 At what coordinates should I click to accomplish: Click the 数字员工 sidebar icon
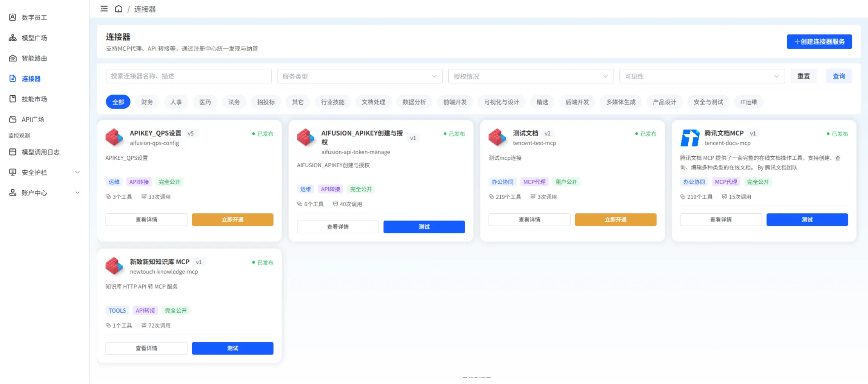[12, 17]
